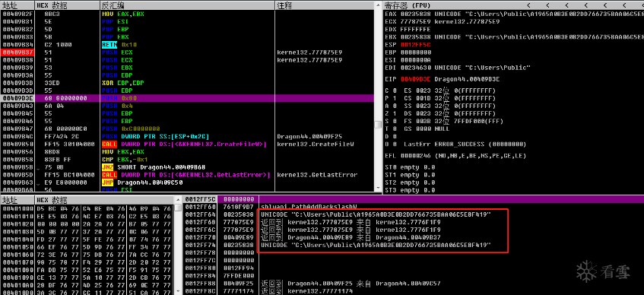Select dump row at address 00401050
This screenshot has height=295, width=644.
pos(87,246)
